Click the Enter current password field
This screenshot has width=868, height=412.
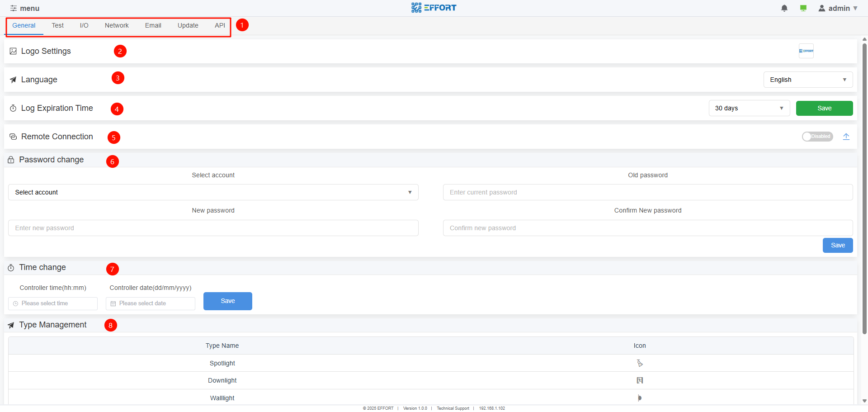(x=647, y=192)
